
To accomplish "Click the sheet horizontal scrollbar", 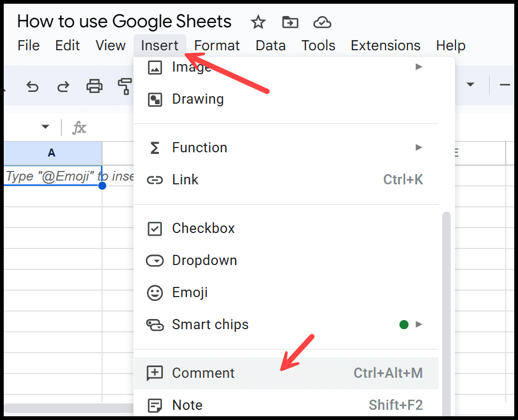I will point(69,408).
